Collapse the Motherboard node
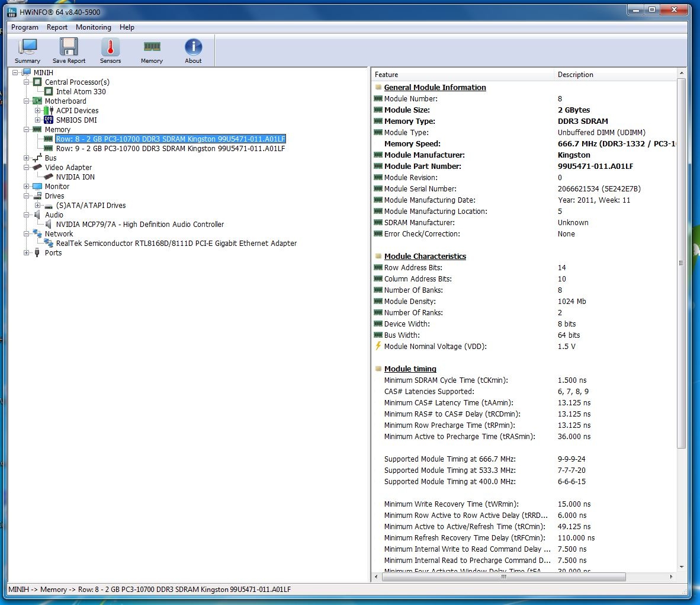The width and height of the screenshot is (700, 605). pos(26,101)
